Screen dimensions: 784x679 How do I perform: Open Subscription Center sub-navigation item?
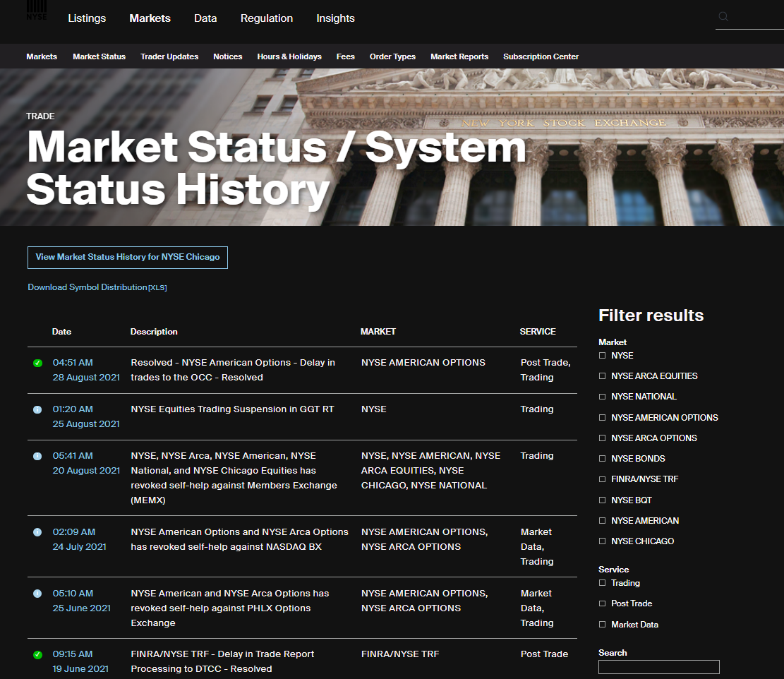pos(541,56)
